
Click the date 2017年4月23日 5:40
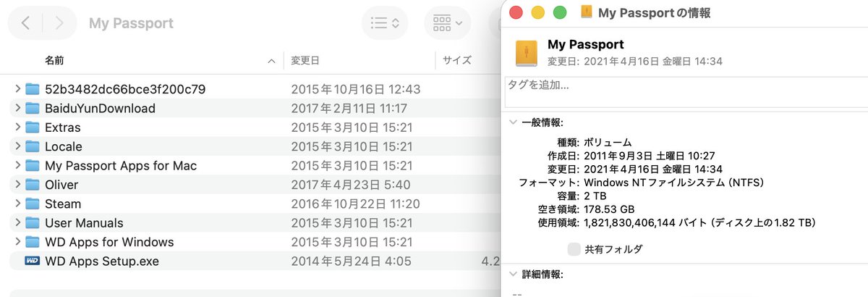click(351, 185)
